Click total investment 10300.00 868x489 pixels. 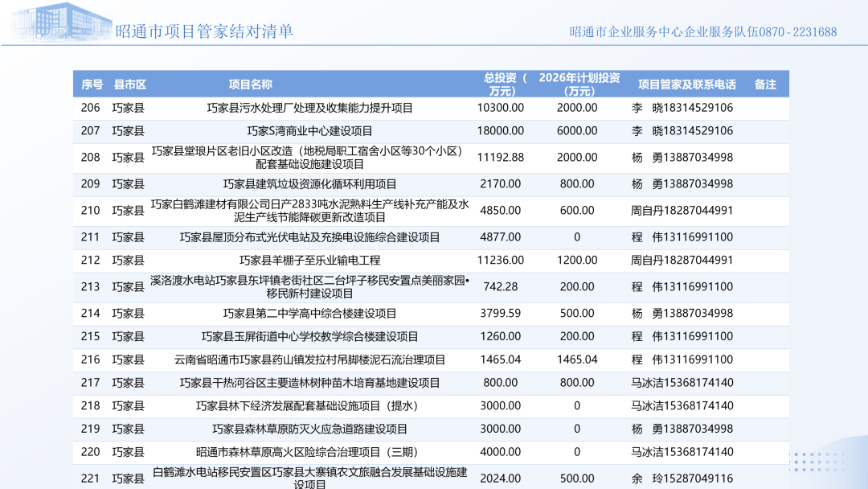point(501,108)
